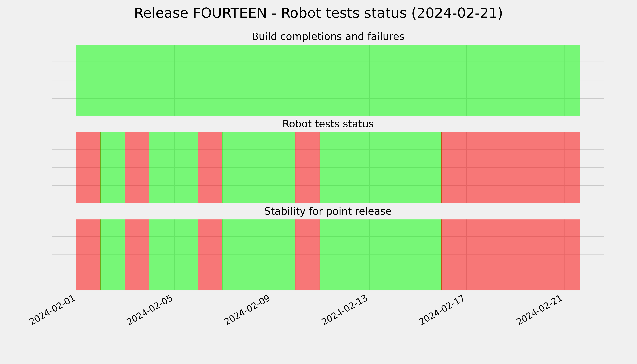Click the 2024-02-01 axis date label
This screenshot has width=637, height=364.
pos(52,310)
